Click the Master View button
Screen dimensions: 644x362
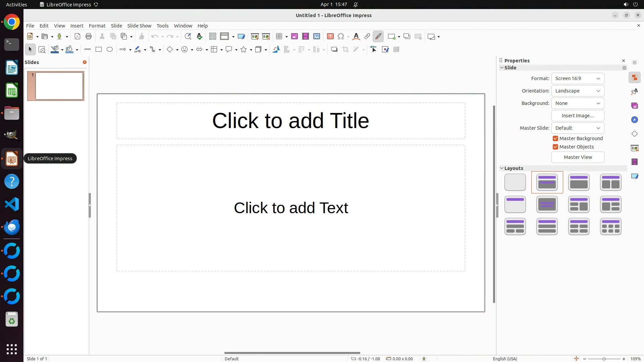pyautogui.click(x=578, y=157)
